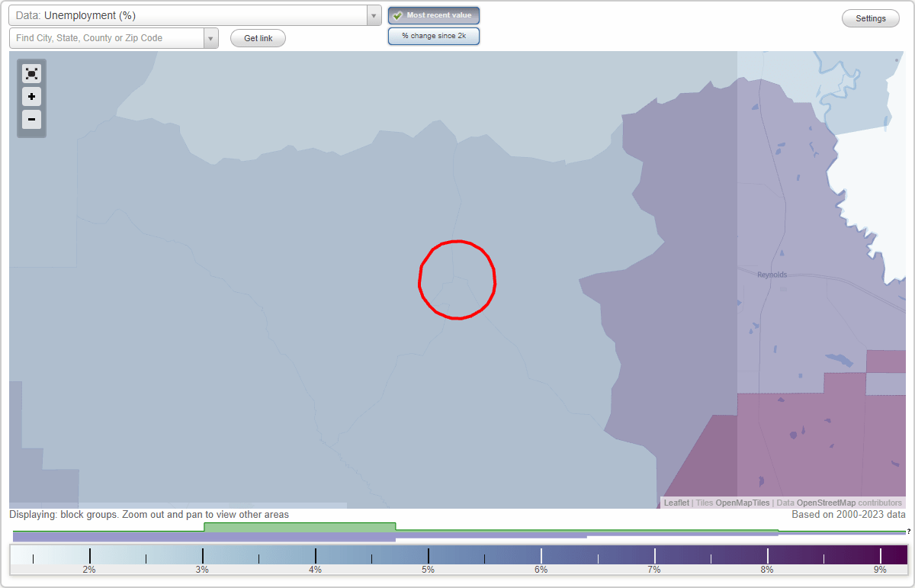Expand the location search dropdown arrow

pyautogui.click(x=211, y=38)
